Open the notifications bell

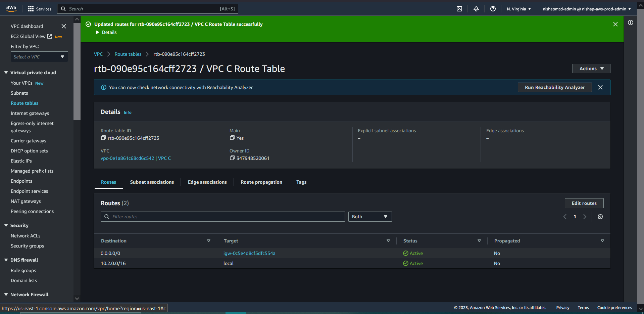(x=476, y=9)
